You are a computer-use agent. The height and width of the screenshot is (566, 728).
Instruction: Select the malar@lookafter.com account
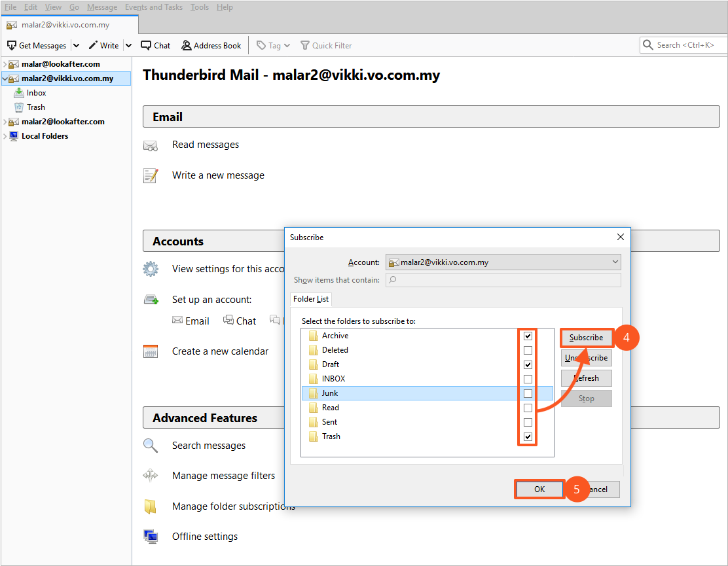61,64
